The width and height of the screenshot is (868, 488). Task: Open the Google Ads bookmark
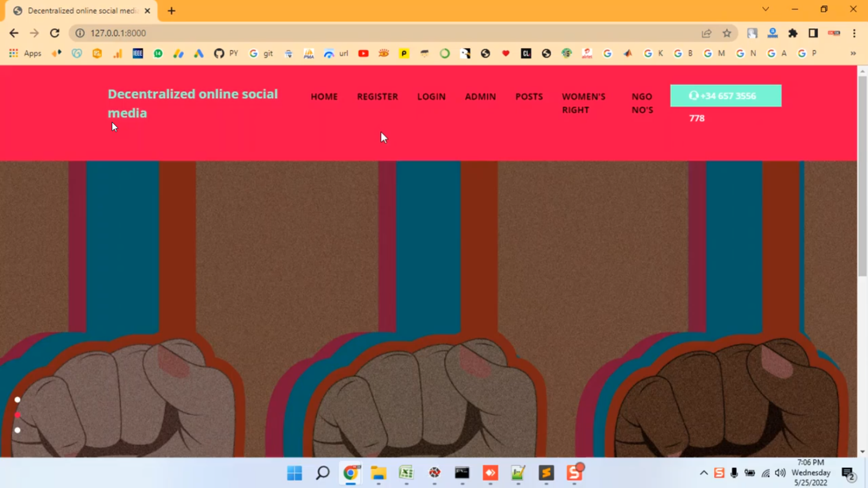tap(198, 53)
